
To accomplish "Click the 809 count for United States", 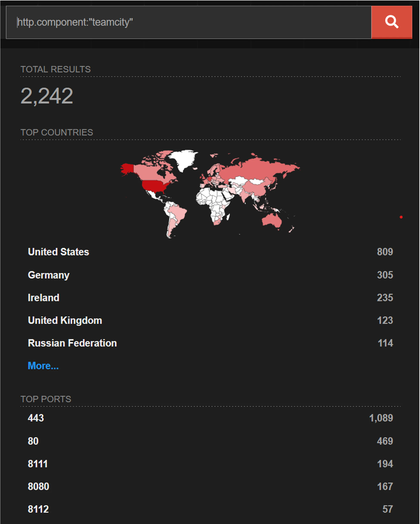I will click(x=385, y=252).
